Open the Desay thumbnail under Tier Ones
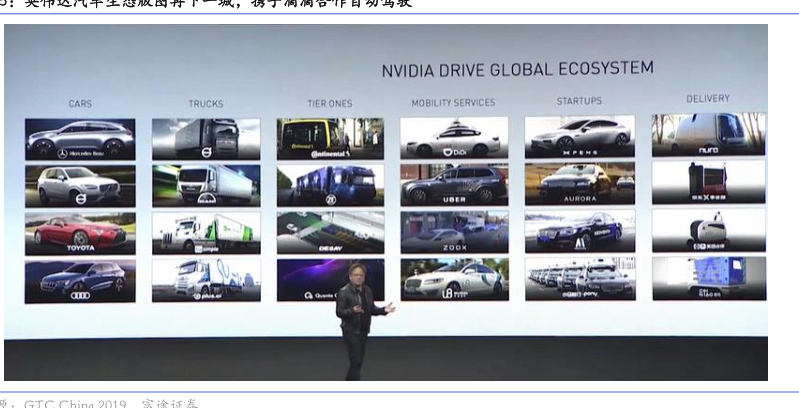 tap(330, 232)
